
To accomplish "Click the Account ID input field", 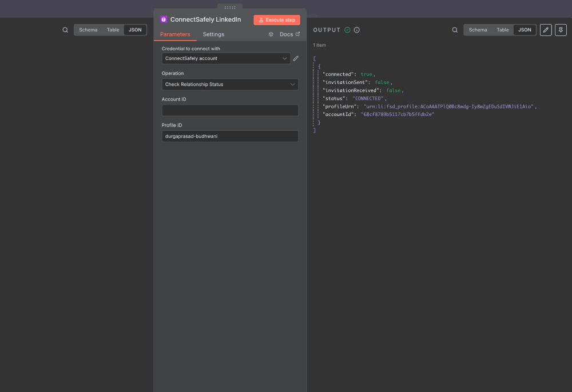I will [230, 110].
